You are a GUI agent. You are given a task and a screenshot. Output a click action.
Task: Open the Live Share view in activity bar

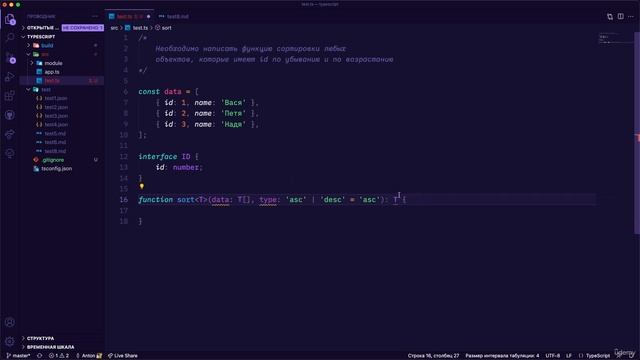click(x=10, y=134)
